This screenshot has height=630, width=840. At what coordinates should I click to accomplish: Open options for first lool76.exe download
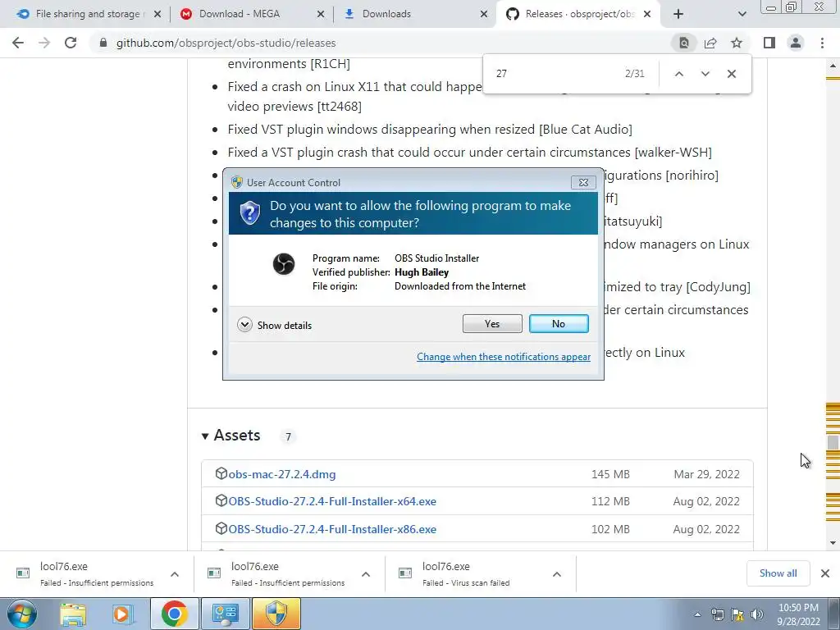point(175,574)
